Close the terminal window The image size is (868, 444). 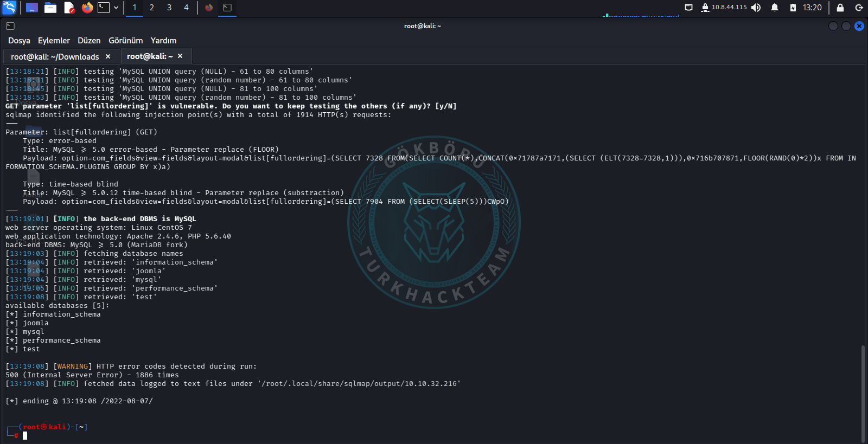859,26
